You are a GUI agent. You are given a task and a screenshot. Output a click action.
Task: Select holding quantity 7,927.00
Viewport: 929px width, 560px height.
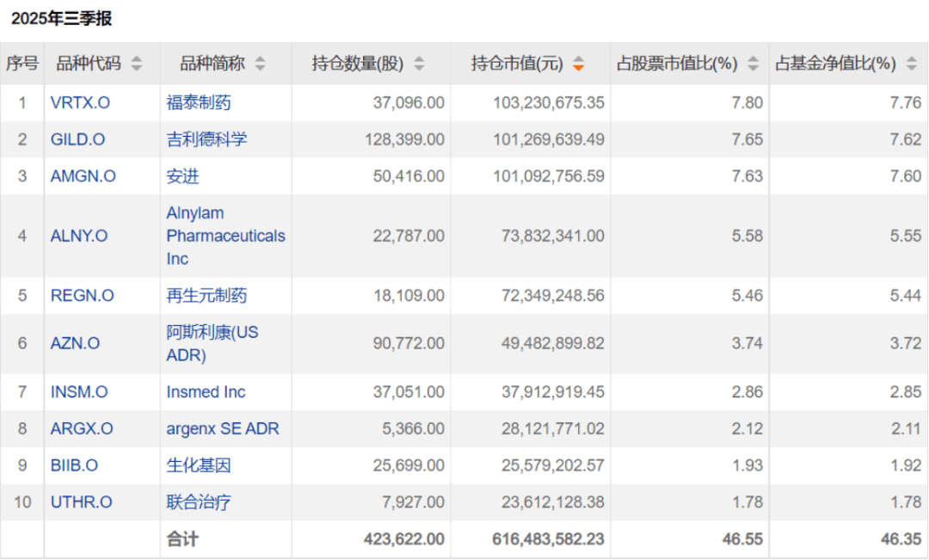tap(413, 502)
